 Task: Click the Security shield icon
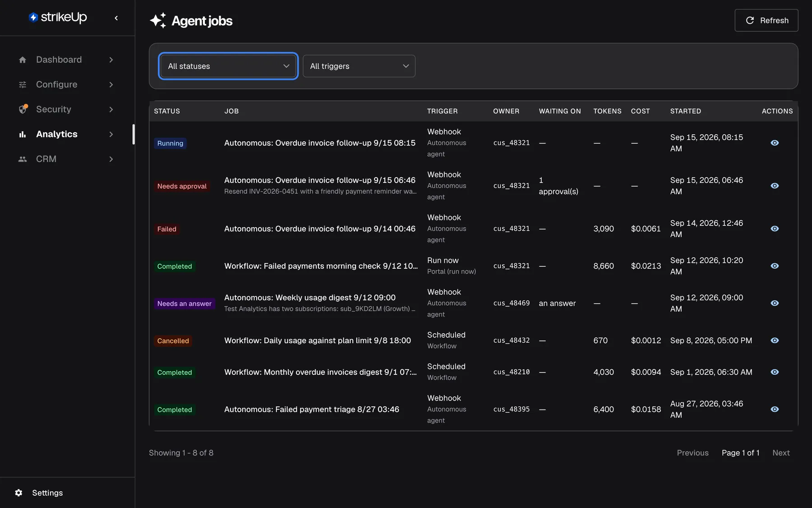[23, 109]
